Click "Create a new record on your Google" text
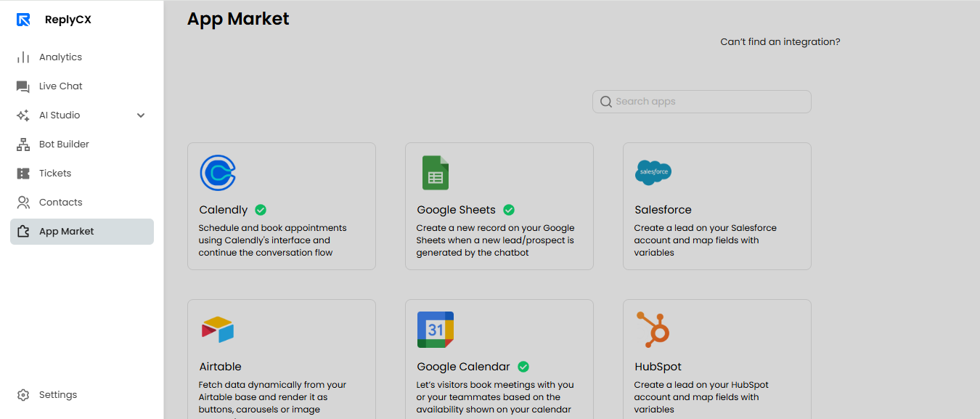The image size is (980, 419). click(x=496, y=228)
